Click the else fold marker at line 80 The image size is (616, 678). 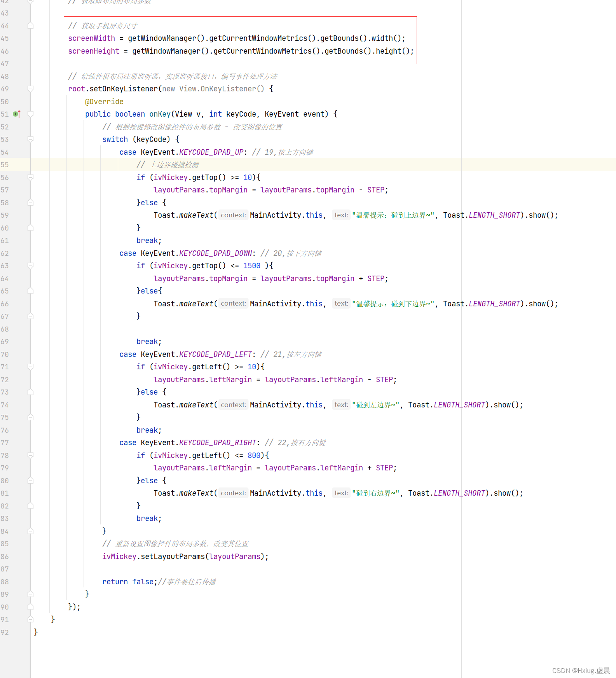pos(30,481)
